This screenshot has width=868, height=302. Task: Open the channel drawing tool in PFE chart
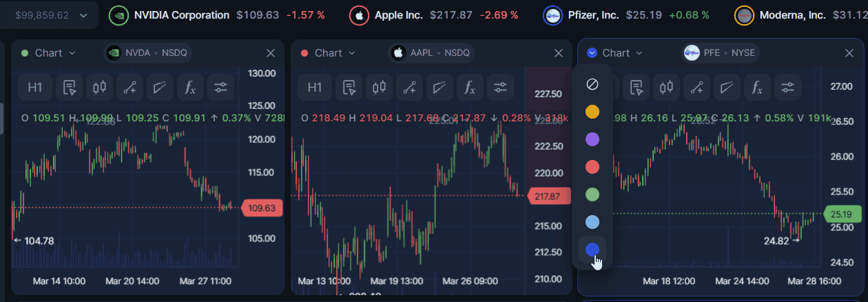[727, 88]
